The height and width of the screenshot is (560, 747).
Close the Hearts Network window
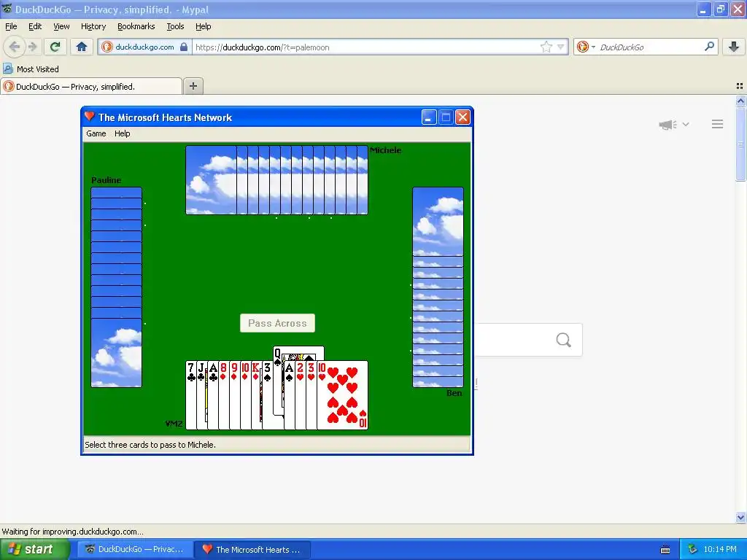[x=462, y=117]
